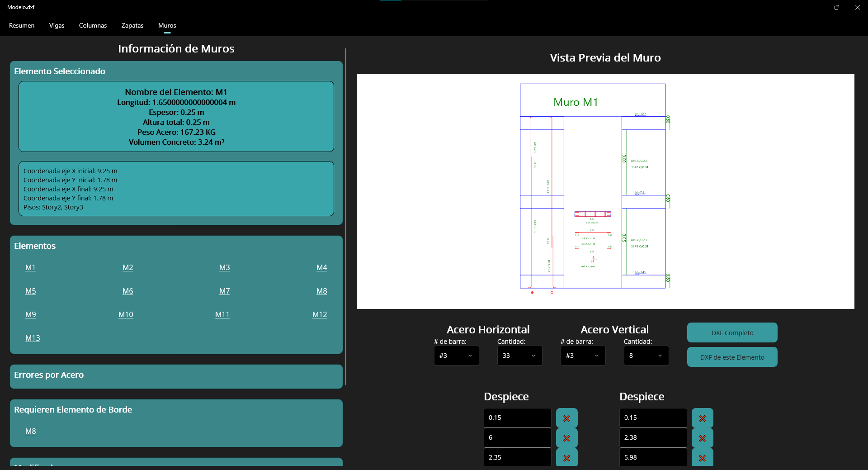Image resolution: width=868 pixels, height=470 pixels.
Task: Select wall element M2
Action: (127, 267)
